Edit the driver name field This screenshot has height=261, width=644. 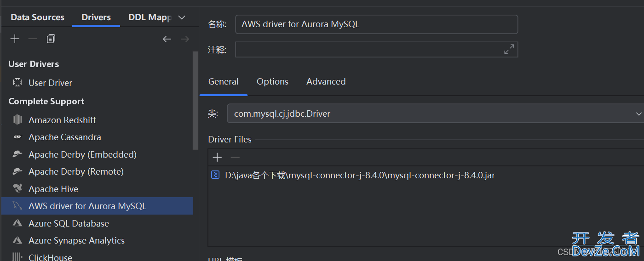pyautogui.click(x=377, y=24)
